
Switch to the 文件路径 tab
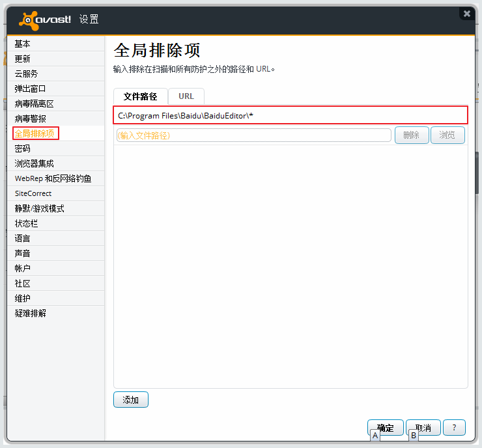click(141, 96)
